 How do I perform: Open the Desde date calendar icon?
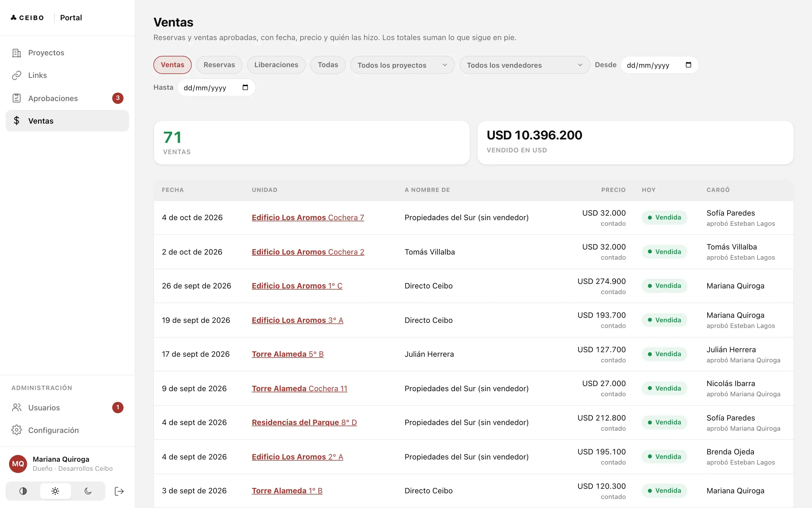click(688, 65)
